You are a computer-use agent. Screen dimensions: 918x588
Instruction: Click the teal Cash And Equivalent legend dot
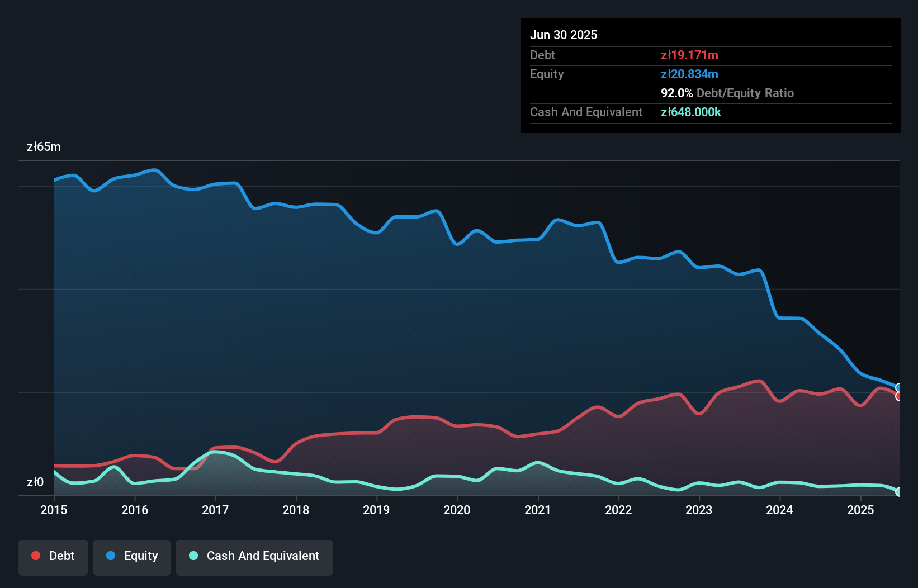click(x=192, y=556)
